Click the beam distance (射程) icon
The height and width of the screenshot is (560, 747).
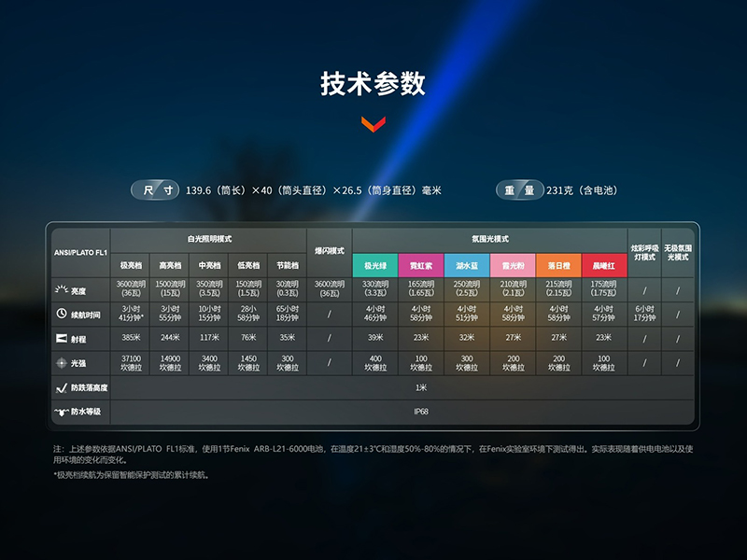point(62,338)
